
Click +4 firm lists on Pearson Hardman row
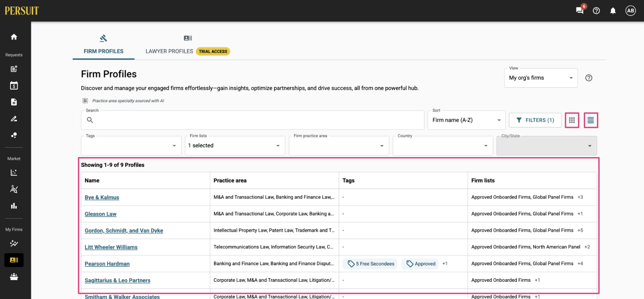click(x=580, y=264)
